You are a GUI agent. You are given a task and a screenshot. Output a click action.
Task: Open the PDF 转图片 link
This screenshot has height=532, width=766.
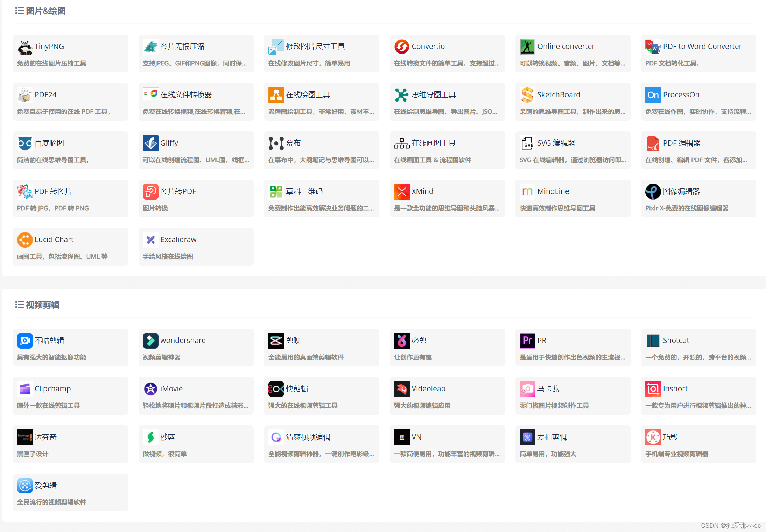[53, 191]
